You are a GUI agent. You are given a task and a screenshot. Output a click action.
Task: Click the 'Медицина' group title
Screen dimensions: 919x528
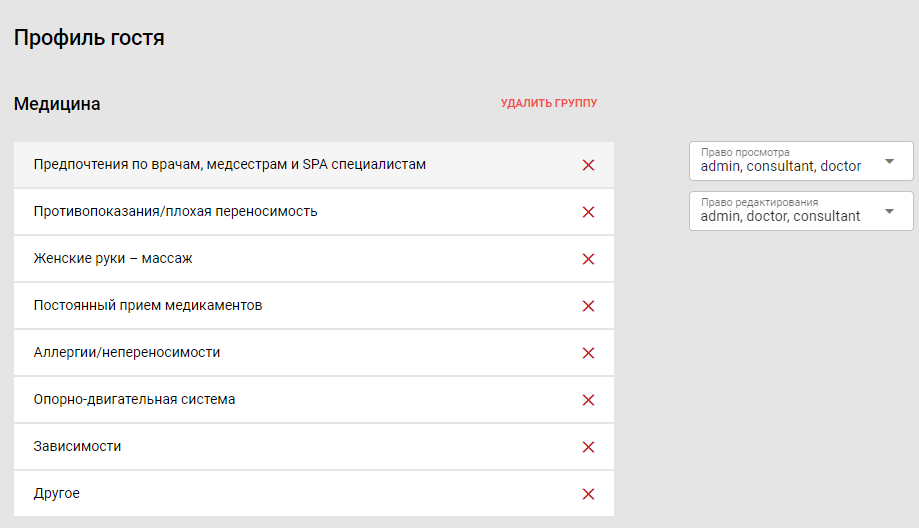point(57,104)
